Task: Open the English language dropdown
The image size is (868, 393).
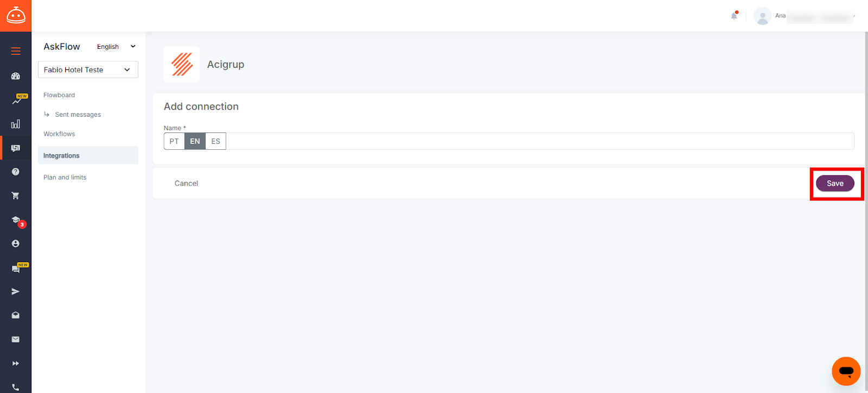Action: pos(116,47)
